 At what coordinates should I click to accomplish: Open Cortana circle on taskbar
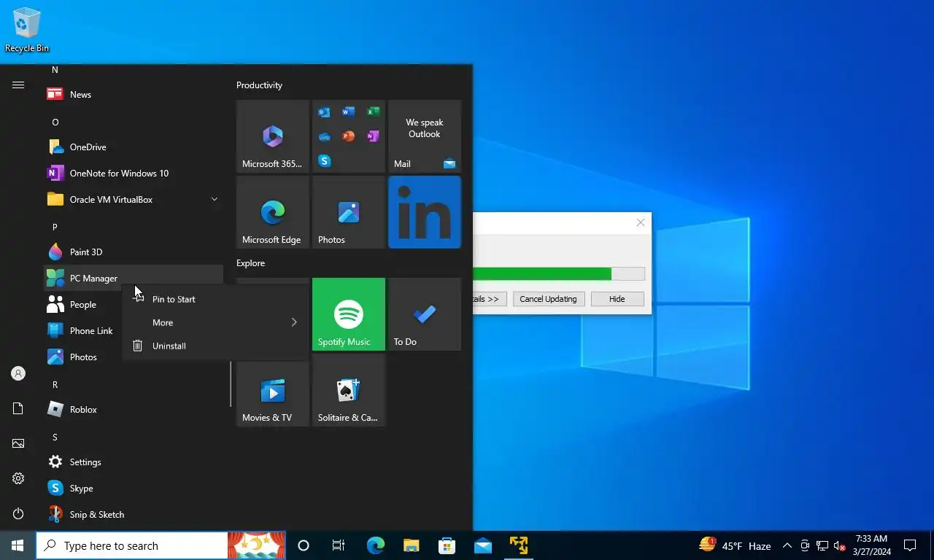(304, 545)
